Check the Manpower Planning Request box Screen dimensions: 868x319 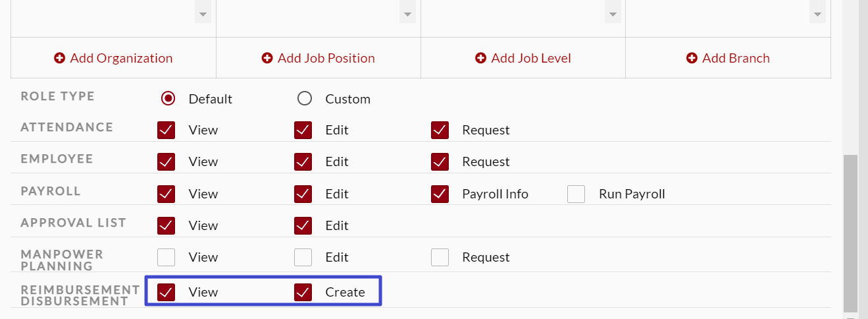(440, 257)
